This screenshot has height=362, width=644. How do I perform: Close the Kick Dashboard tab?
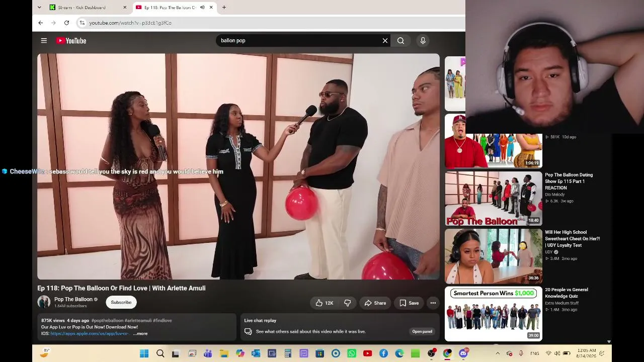[125, 8]
